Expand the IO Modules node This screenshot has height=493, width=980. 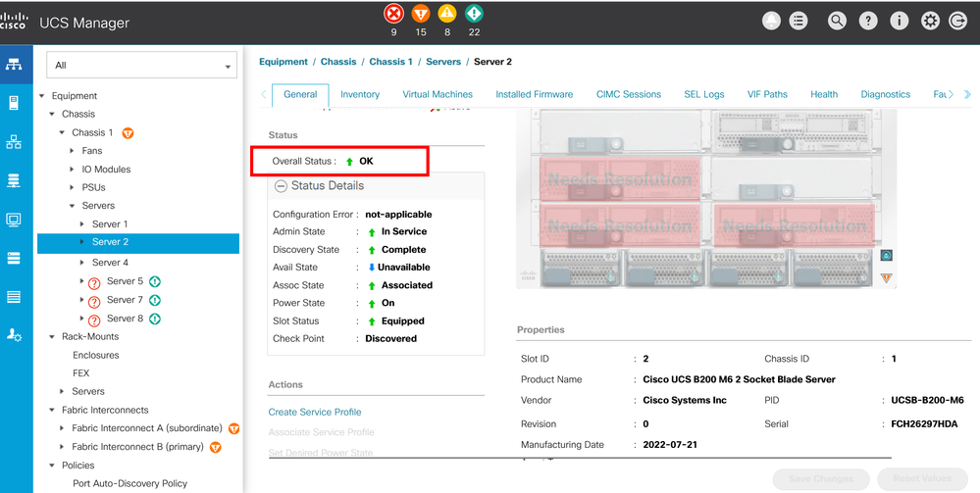click(x=73, y=170)
